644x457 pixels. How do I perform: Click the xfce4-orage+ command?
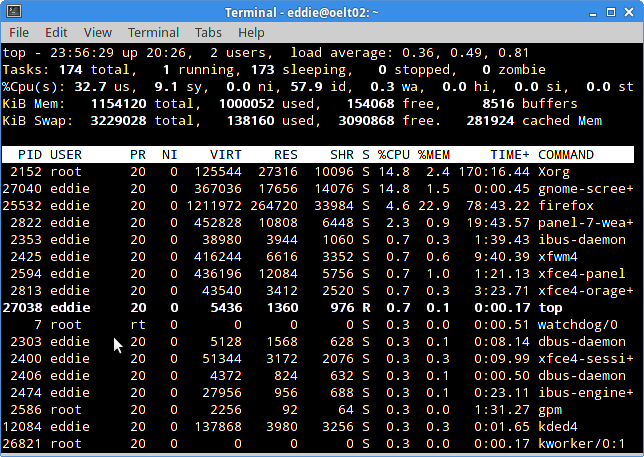(x=586, y=291)
